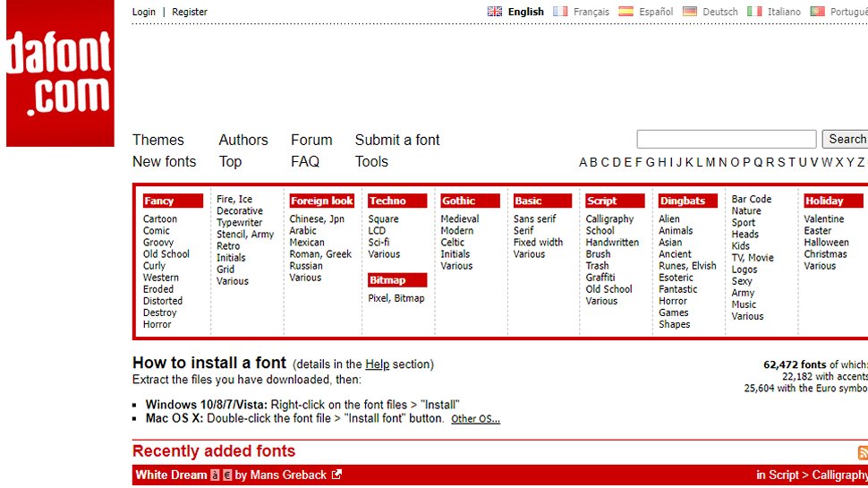The height and width of the screenshot is (488, 868).
Task: Open the Submit a font page
Action: (x=397, y=140)
